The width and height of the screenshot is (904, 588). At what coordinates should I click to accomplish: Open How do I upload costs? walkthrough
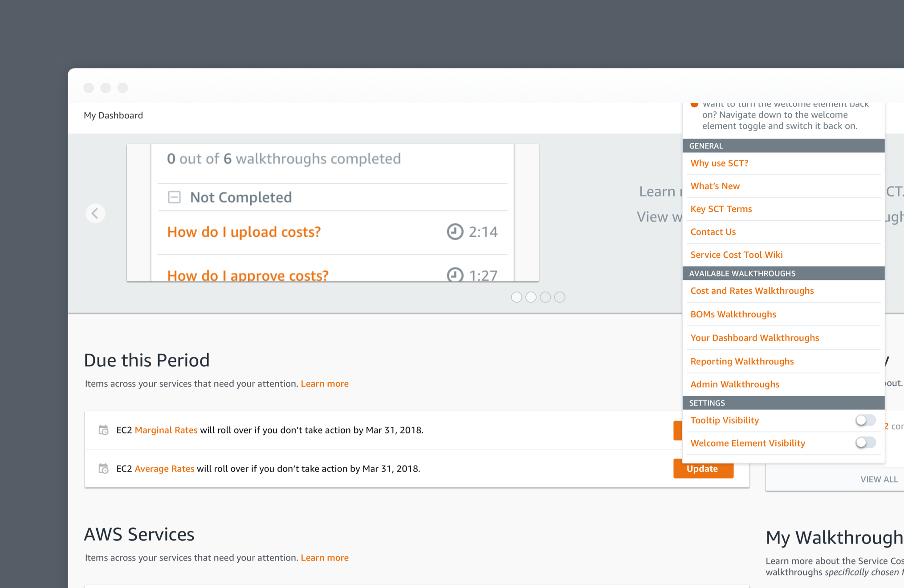(x=244, y=232)
